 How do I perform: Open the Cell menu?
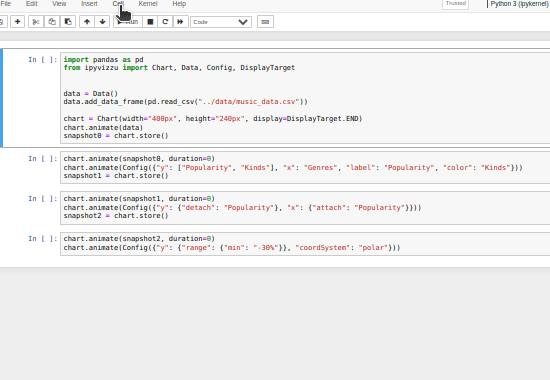pos(118,4)
